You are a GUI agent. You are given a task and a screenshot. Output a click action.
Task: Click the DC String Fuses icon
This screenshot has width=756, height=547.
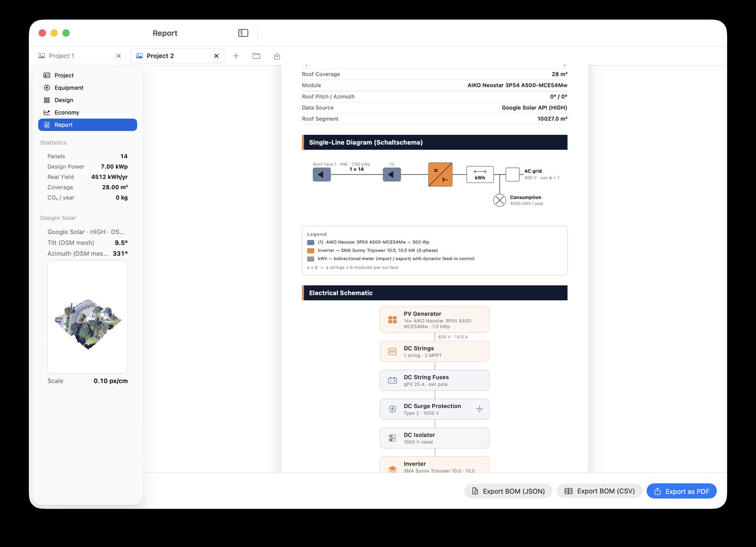click(x=392, y=381)
